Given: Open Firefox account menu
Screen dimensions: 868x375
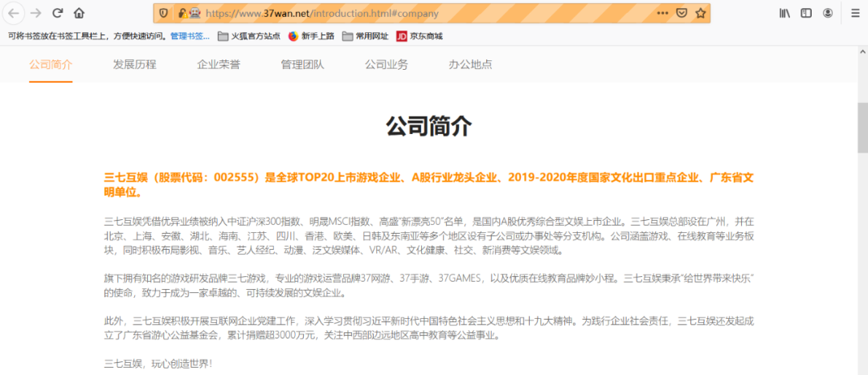Looking at the screenshot, I should 828,14.
